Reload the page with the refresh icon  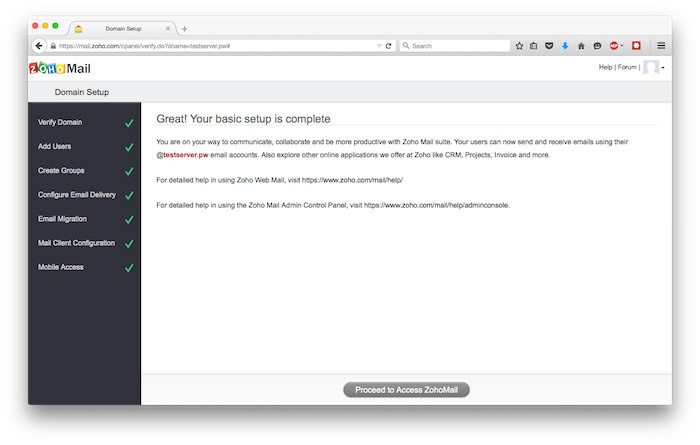point(388,46)
